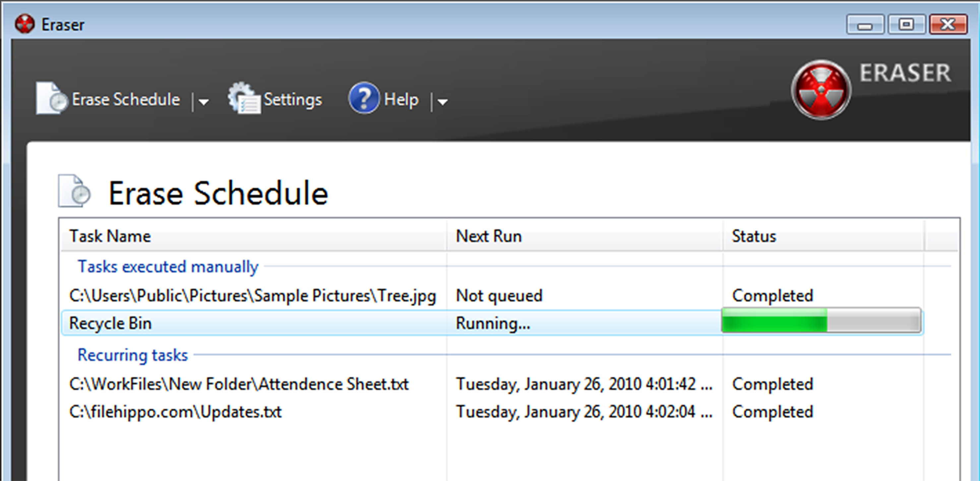Click the Help toolbar label

tap(401, 100)
